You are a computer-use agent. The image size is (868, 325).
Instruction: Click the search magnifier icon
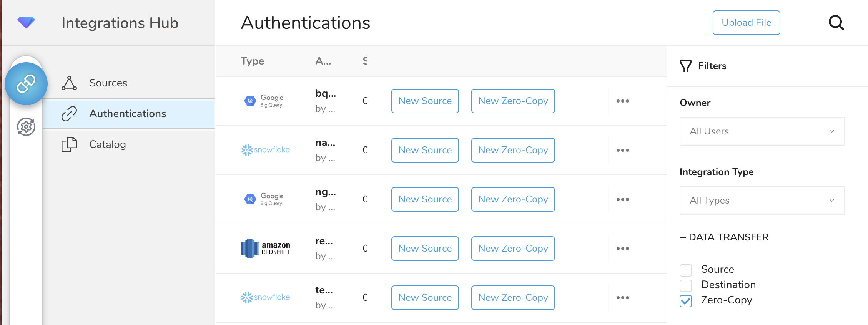click(x=836, y=23)
